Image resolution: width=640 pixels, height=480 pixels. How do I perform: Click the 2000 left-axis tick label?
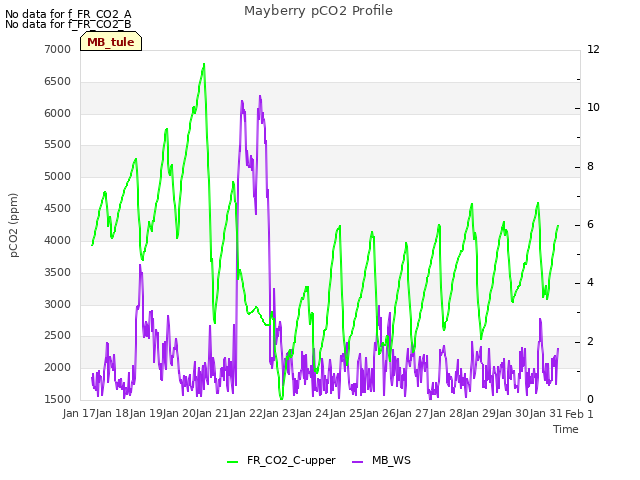pos(58,367)
